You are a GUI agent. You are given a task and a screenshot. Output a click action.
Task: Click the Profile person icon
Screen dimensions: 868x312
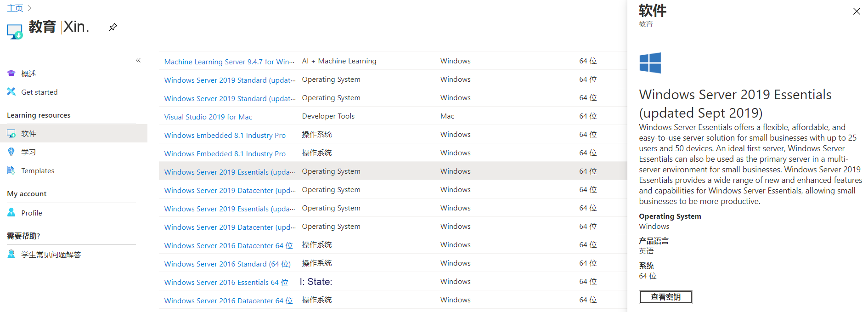(11, 213)
